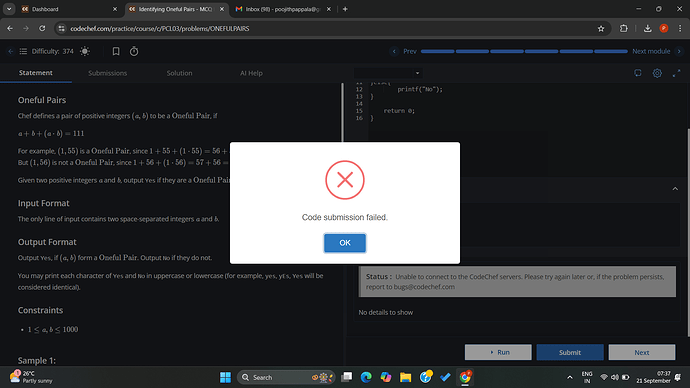Screen dimensions: 690x388
Task: Open the Chrome icon on the taskbar
Action: coord(465,377)
